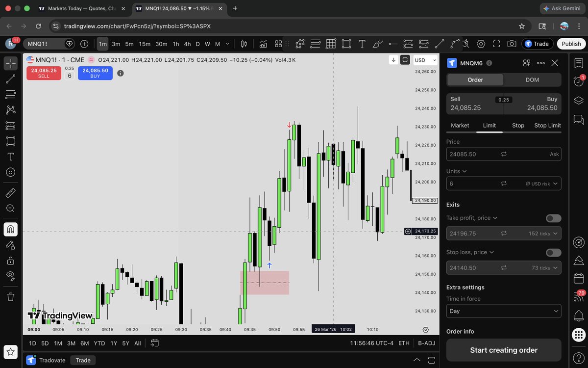Expand the Units label dropdown
Screen dimensions: 588x368
pos(456,171)
